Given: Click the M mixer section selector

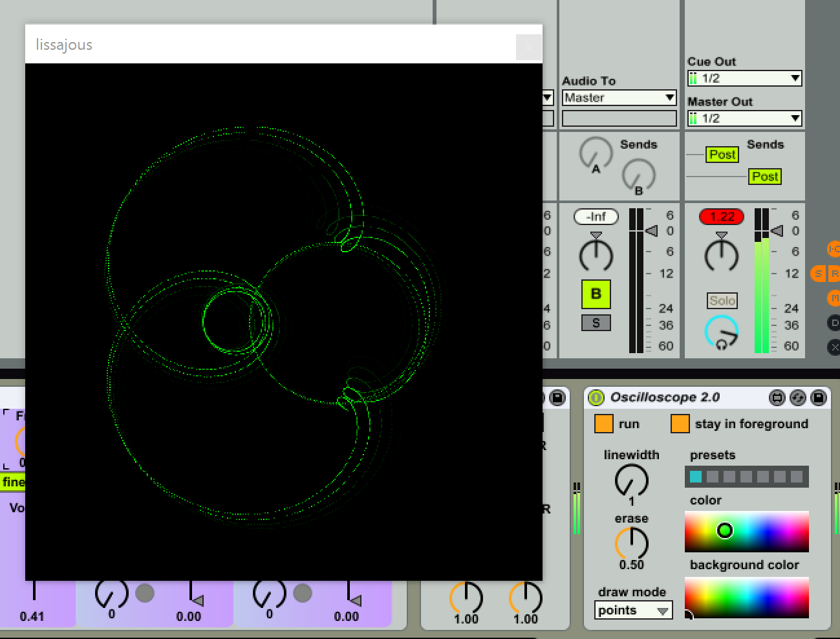Looking at the screenshot, I should point(834,298).
